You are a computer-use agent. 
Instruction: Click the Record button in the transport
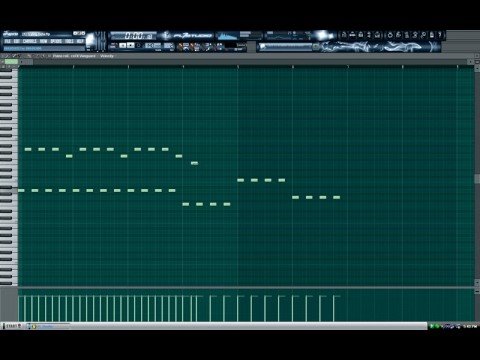click(x=139, y=45)
